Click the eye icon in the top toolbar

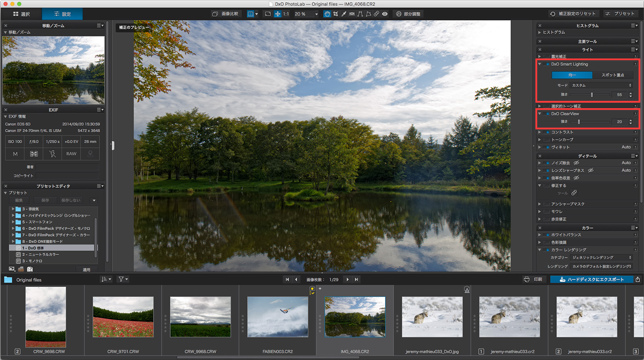point(385,14)
